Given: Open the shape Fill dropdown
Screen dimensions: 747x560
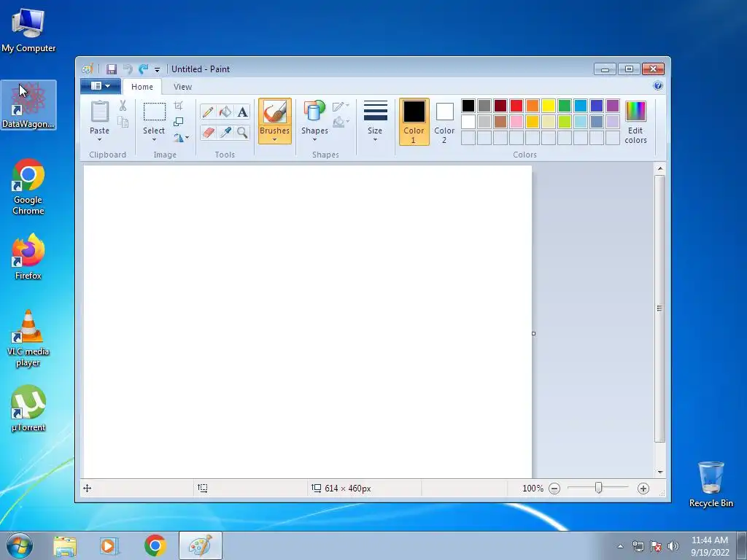Looking at the screenshot, I should coord(341,122).
